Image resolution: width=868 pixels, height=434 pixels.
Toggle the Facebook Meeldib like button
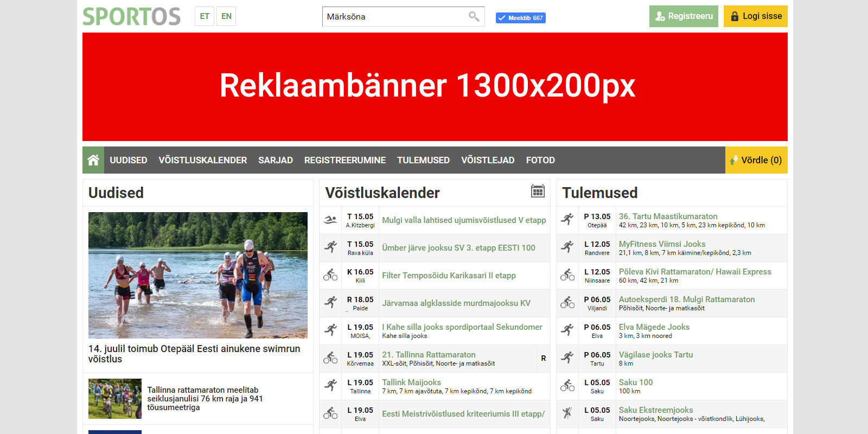[520, 18]
